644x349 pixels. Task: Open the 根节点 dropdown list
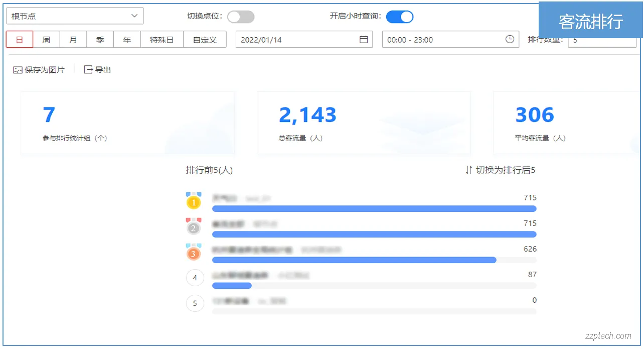click(x=74, y=16)
